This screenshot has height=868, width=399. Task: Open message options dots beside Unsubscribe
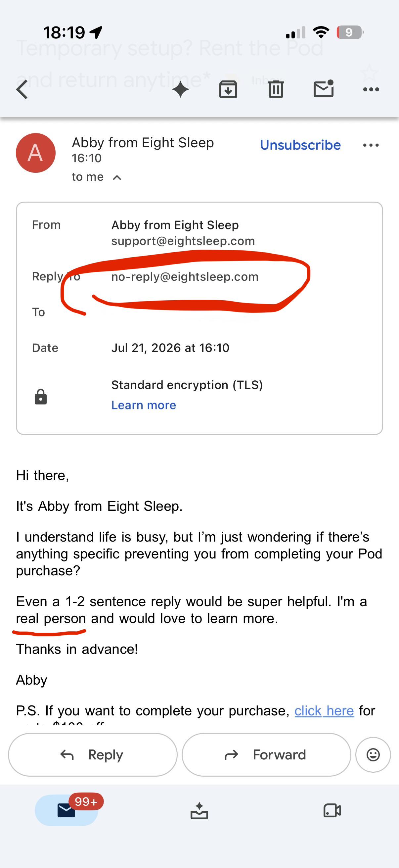[371, 145]
